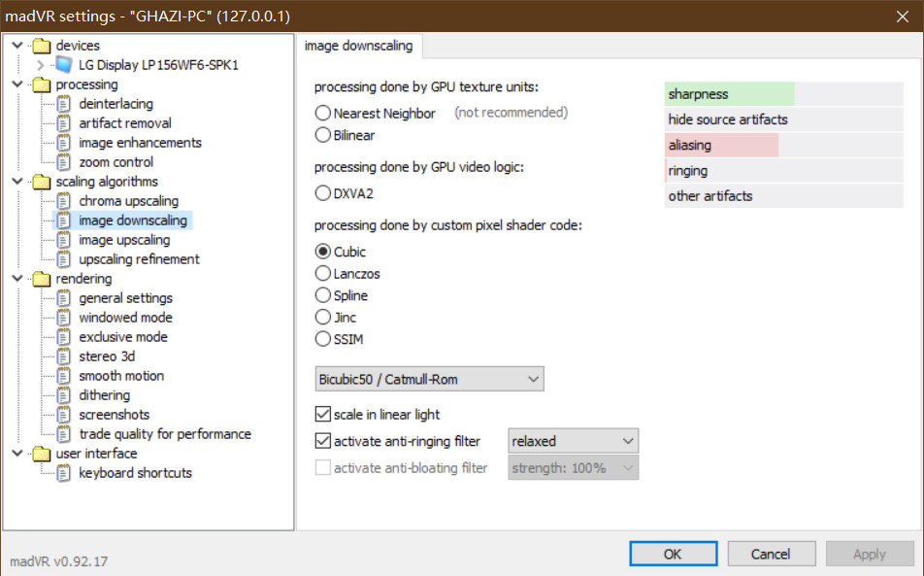
Task: Uncheck scale in linear light
Action: click(323, 414)
